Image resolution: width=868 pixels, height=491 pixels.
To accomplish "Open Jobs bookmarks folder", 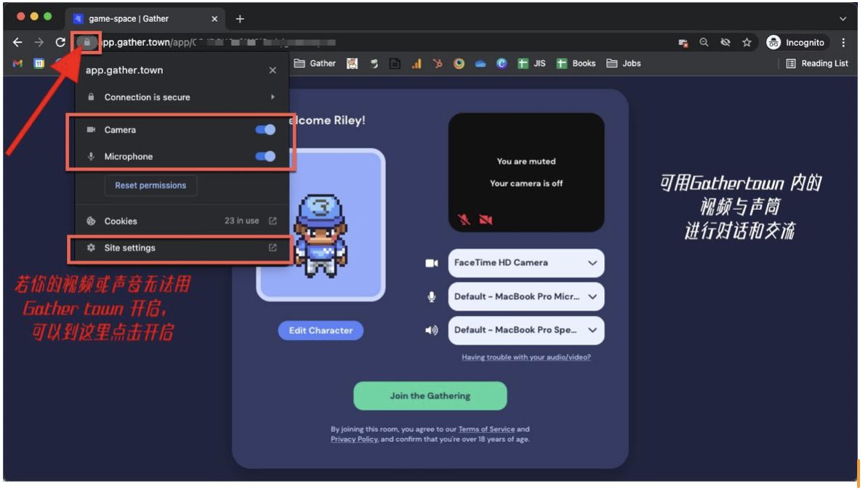I will (623, 64).
